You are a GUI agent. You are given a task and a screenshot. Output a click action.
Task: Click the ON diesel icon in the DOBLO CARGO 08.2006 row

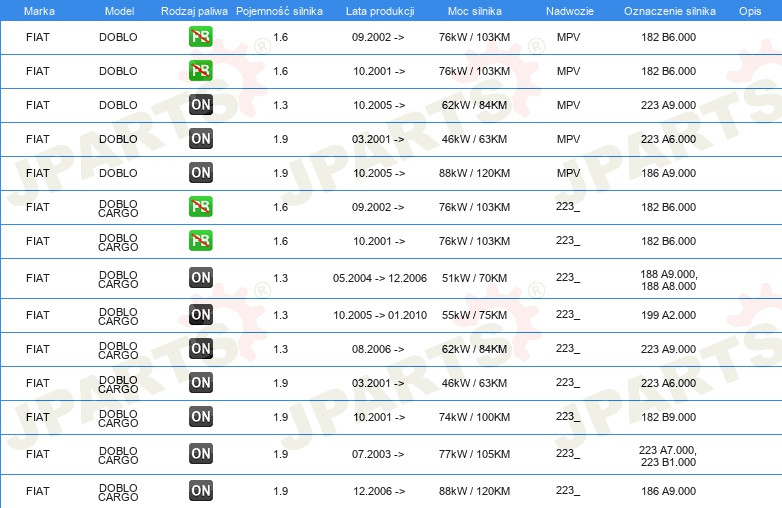(200, 348)
